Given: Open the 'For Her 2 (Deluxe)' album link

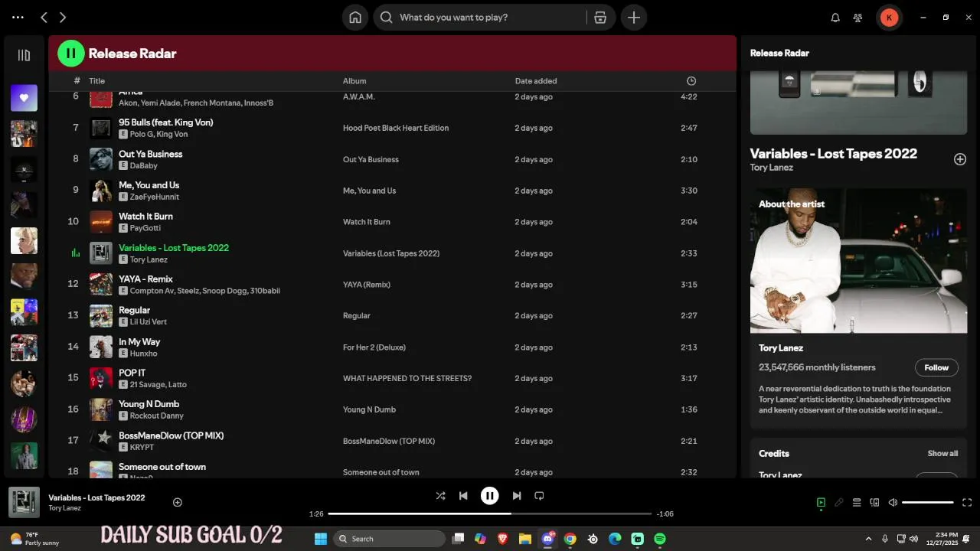Looking at the screenshot, I should [374, 347].
